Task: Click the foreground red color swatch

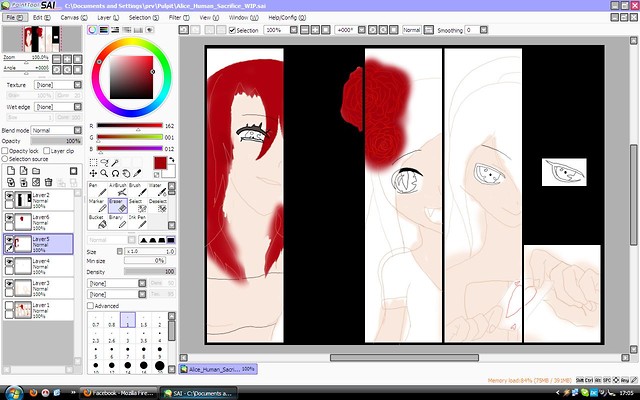Action: (160, 163)
